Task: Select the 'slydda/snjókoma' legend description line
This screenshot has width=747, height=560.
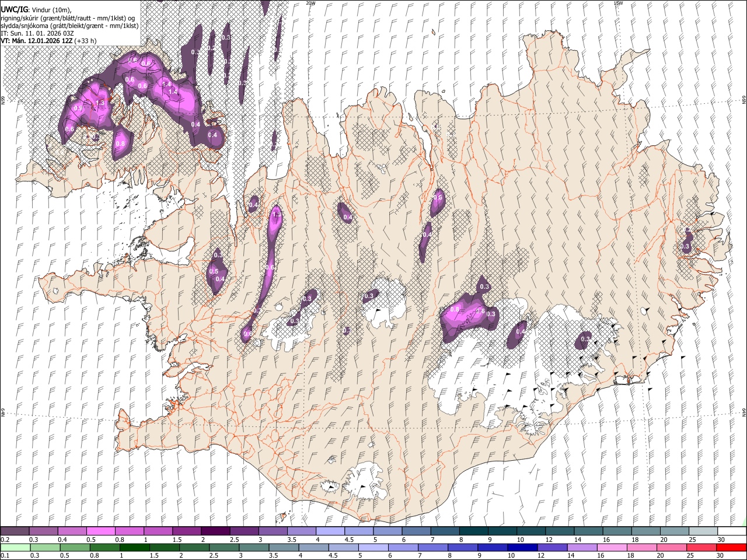Action: tap(69, 26)
